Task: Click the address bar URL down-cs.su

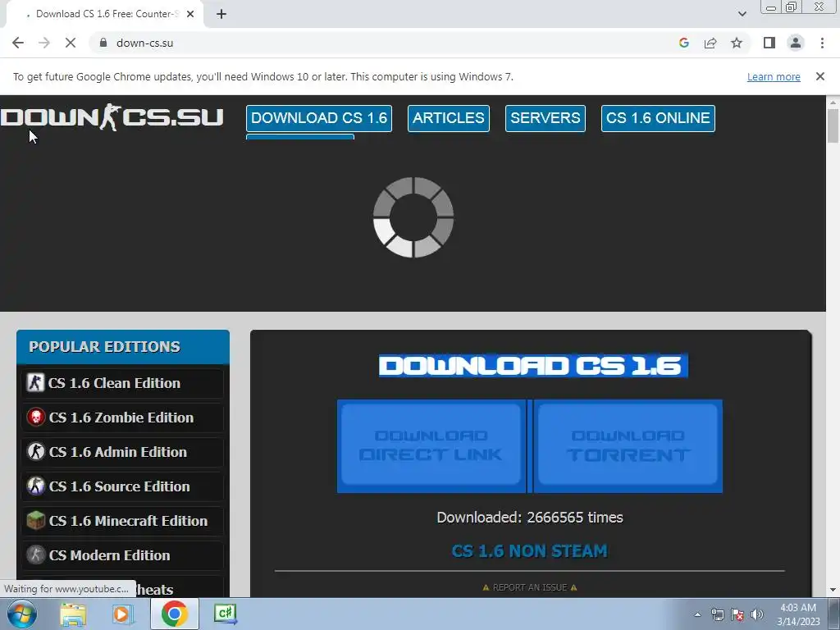Action: (144, 43)
